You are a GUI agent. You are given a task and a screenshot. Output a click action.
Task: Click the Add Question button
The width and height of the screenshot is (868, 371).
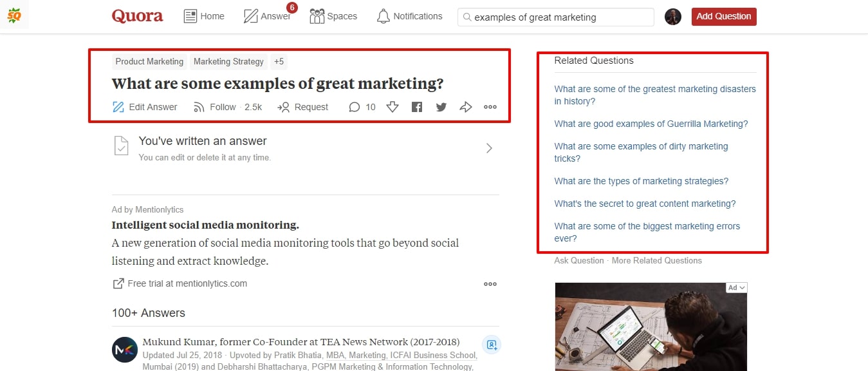pos(723,16)
